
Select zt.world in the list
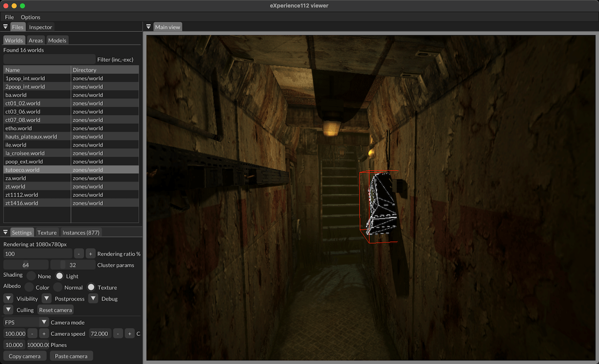(x=71, y=187)
